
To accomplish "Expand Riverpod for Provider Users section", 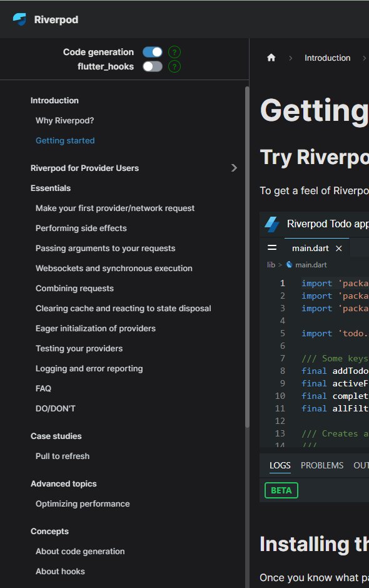I will point(234,168).
